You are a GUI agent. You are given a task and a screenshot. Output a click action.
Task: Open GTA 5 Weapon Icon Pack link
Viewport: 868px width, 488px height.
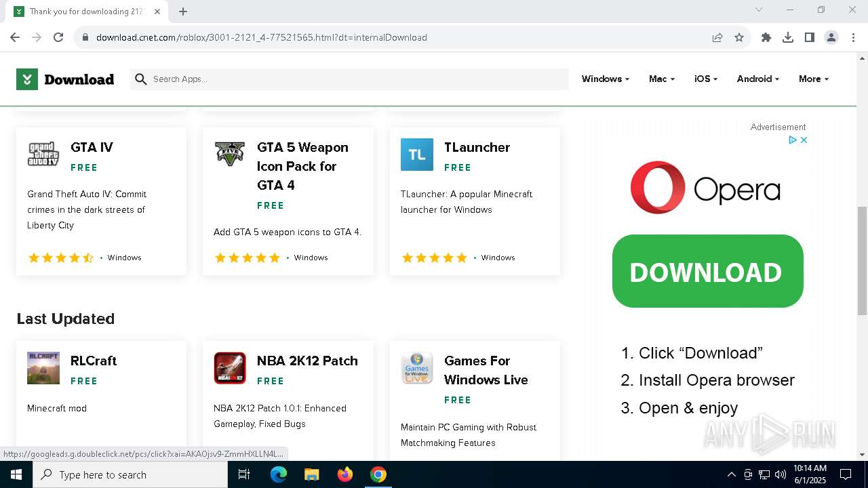(x=302, y=166)
